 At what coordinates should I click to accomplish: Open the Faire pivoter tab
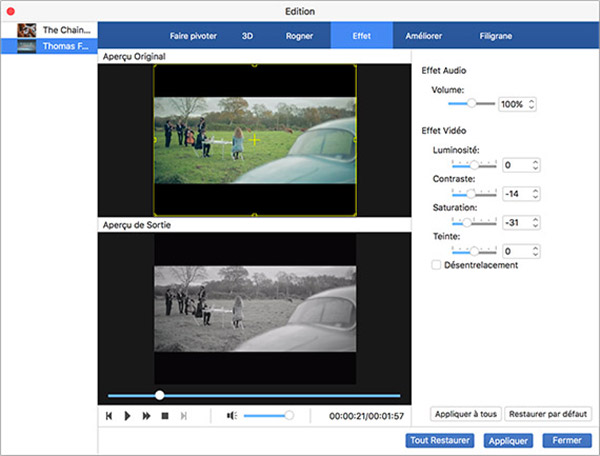[192, 36]
